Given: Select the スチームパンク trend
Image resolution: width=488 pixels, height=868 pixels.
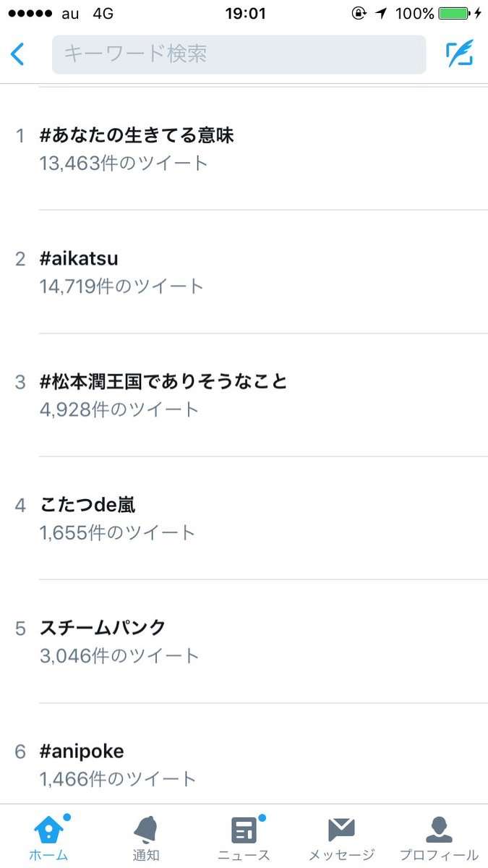Looking at the screenshot, I should pos(103,627).
